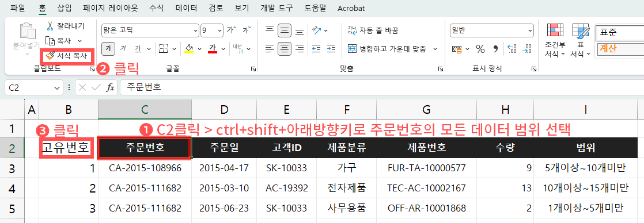Open the 파일 menu tab
644x223 pixels.
pyautogui.click(x=18, y=8)
